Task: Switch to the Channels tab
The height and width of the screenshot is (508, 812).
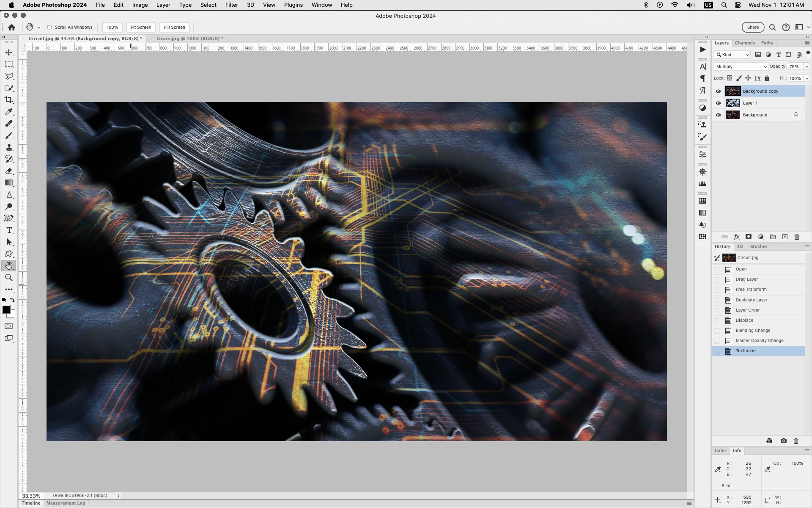Action: pos(744,43)
